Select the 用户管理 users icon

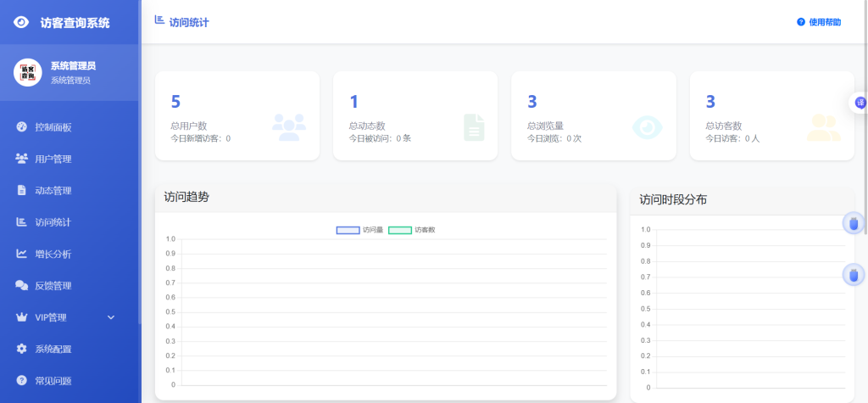coord(21,159)
